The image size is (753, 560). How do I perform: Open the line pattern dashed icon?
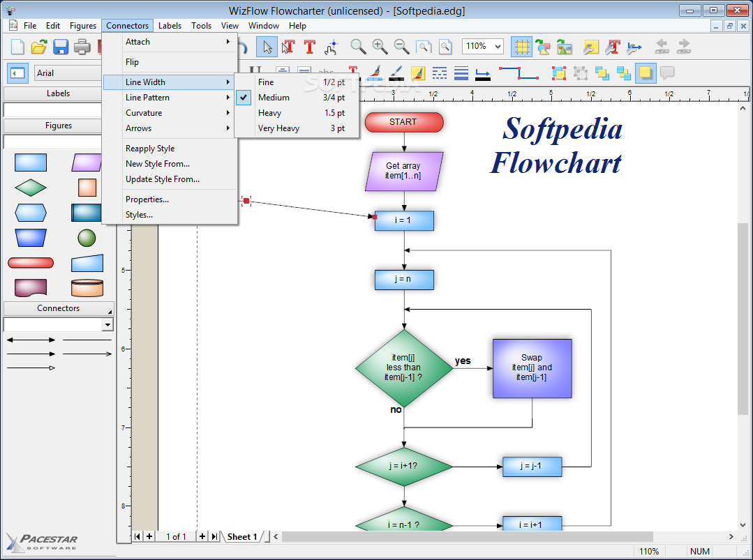[440, 73]
